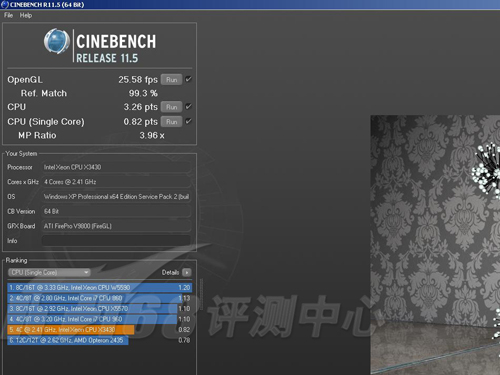The height and width of the screenshot is (375, 500).
Task: Open the File menu
Action: 8,15
